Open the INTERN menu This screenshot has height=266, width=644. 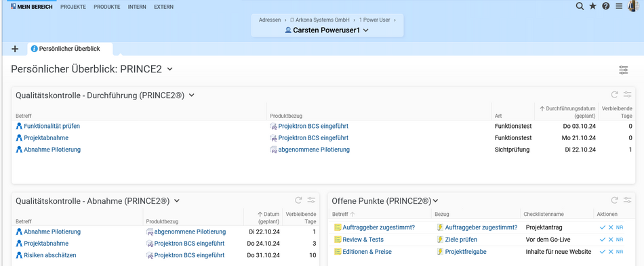137,7
